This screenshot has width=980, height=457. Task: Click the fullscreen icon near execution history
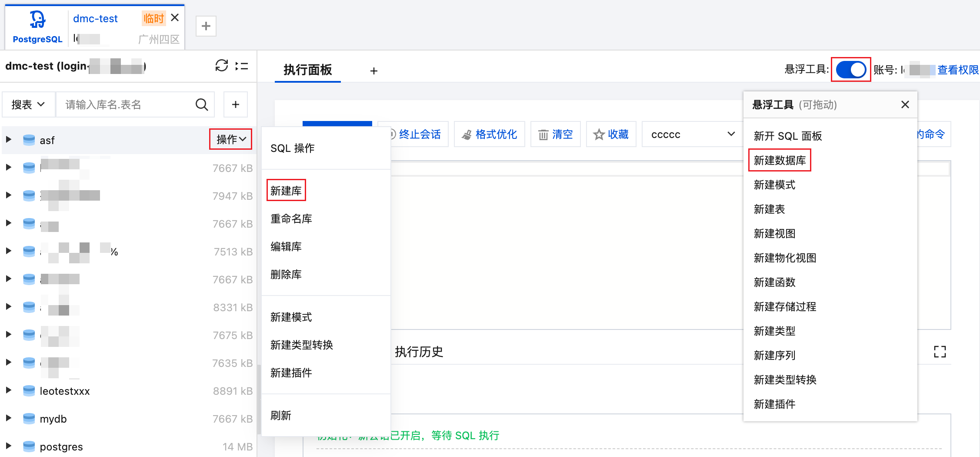click(940, 352)
